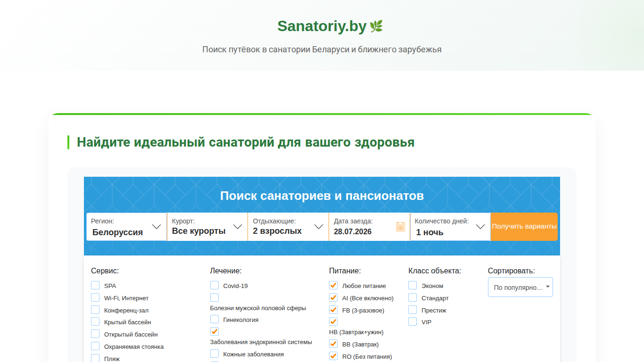Click the Количество дней chevron arrow
Image resolution: width=644 pixels, height=362 pixels.
(x=480, y=227)
